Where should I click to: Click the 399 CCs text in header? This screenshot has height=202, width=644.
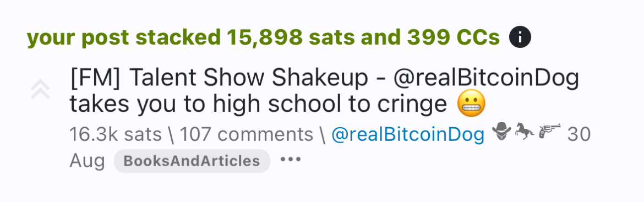coord(454,38)
